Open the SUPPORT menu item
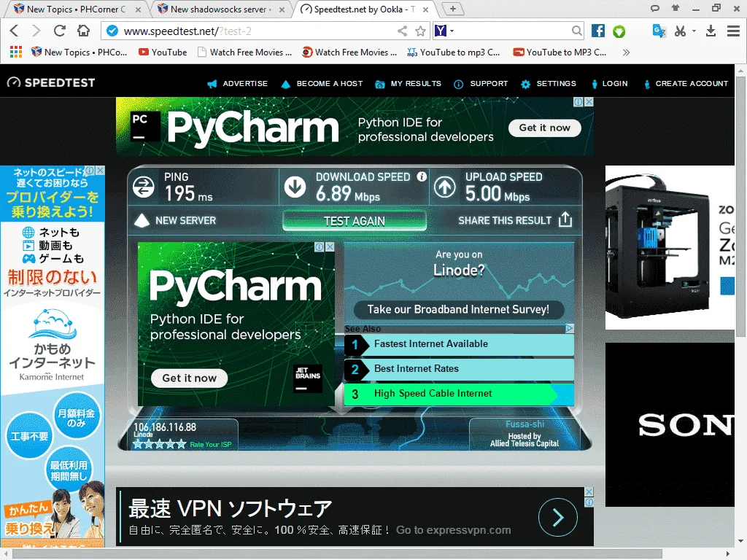Screen dimensions: 747x560 click(x=481, y=84)
